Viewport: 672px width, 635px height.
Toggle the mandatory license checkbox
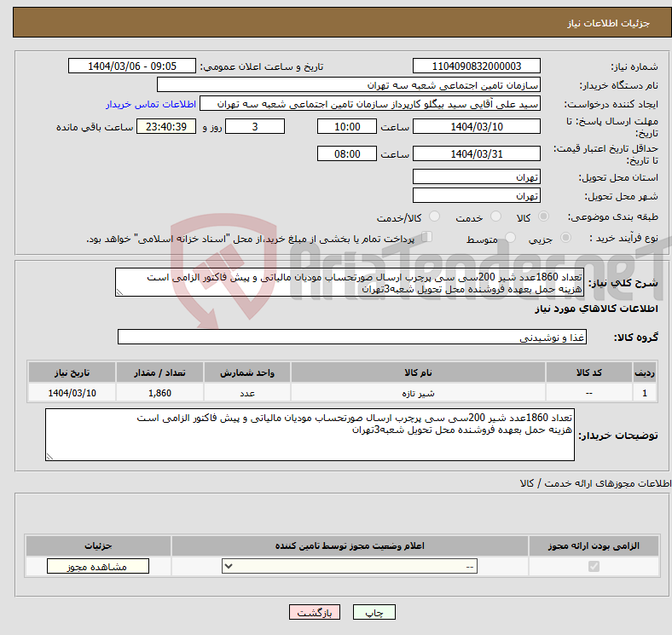tap(594, 567)
